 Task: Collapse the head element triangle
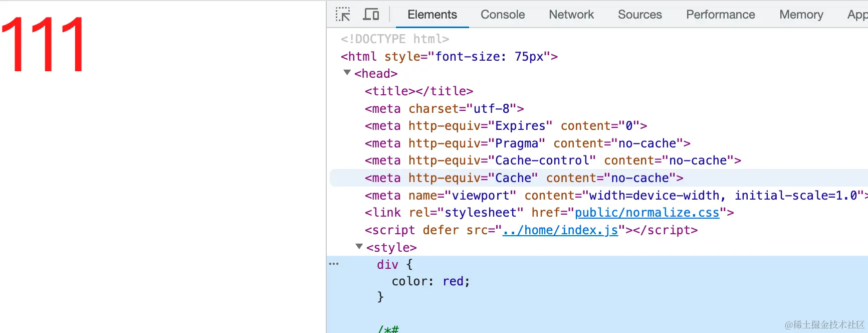(x=347, y=73)
